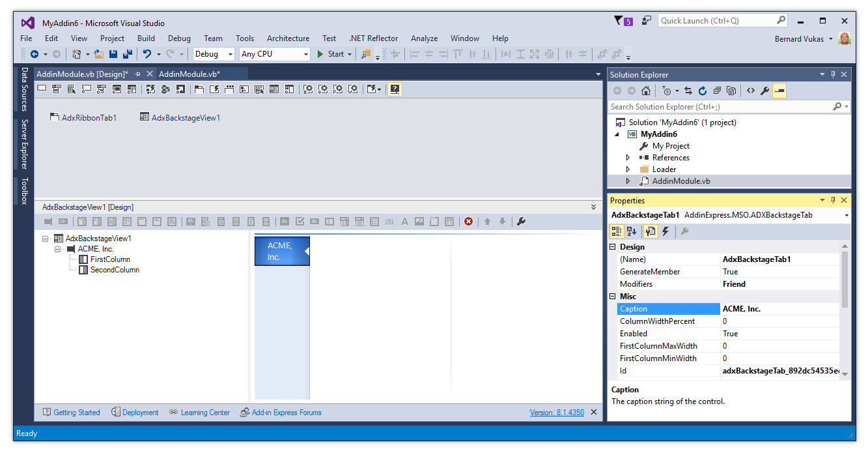Collapse the AdxBackstageView1 tree node
This screenshot has height=451, width=868.
[x=46, y=239]
